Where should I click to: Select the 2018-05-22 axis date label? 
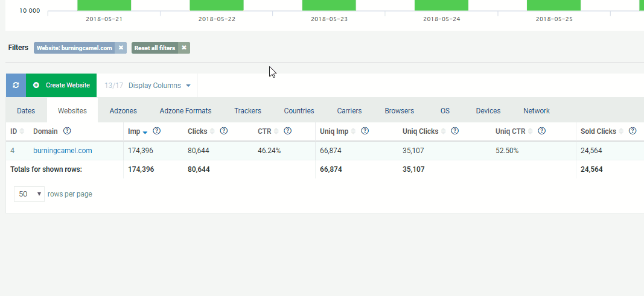(217, 19)
